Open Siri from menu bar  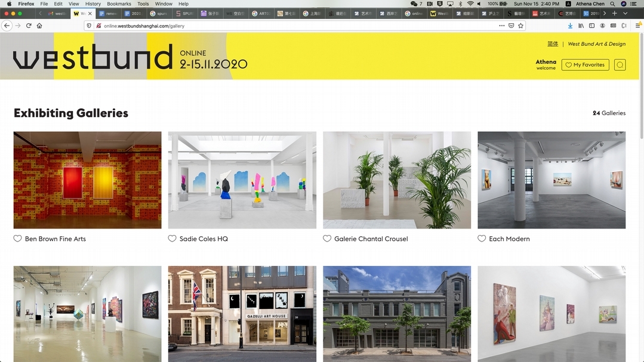(x=624, y=4)
